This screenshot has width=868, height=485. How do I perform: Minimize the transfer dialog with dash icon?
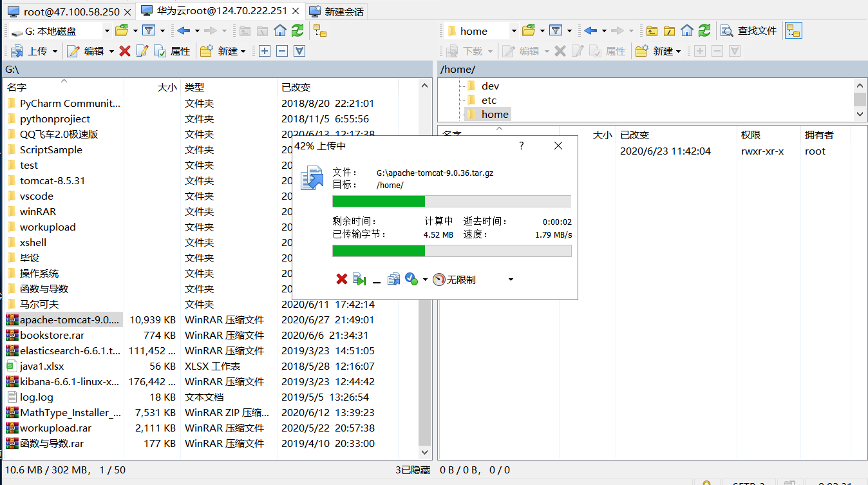377,282
